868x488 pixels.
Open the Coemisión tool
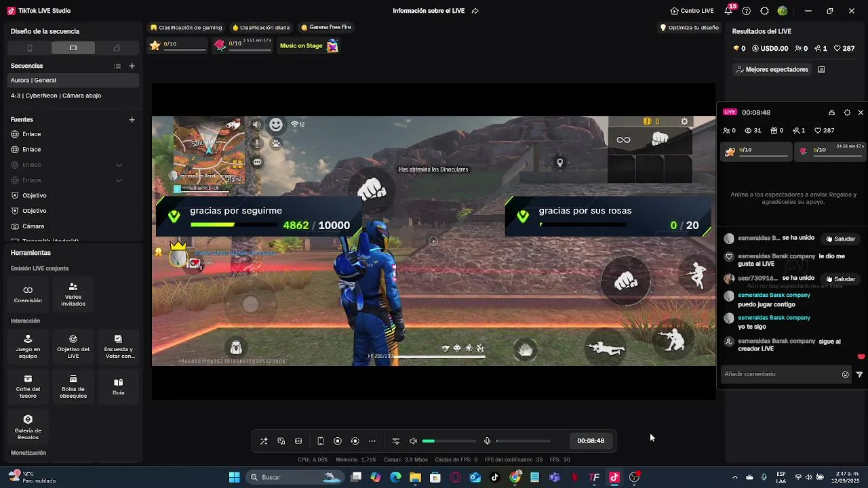(x=28, y=293)
